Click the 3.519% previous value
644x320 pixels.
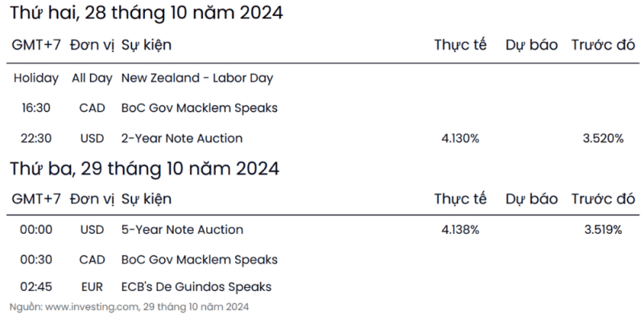coord(603,230)
